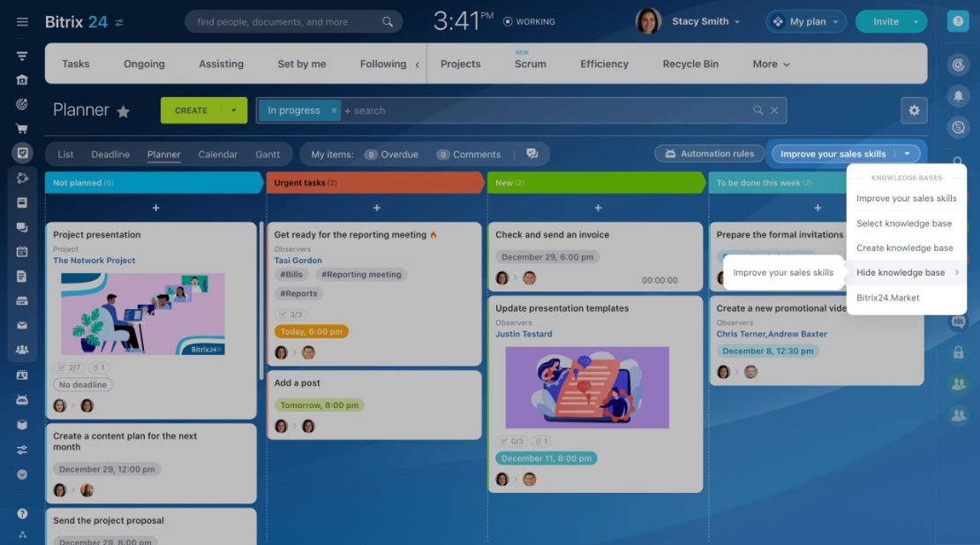Open the mail envelope icon in left sidebar

[x=22, y=325]
